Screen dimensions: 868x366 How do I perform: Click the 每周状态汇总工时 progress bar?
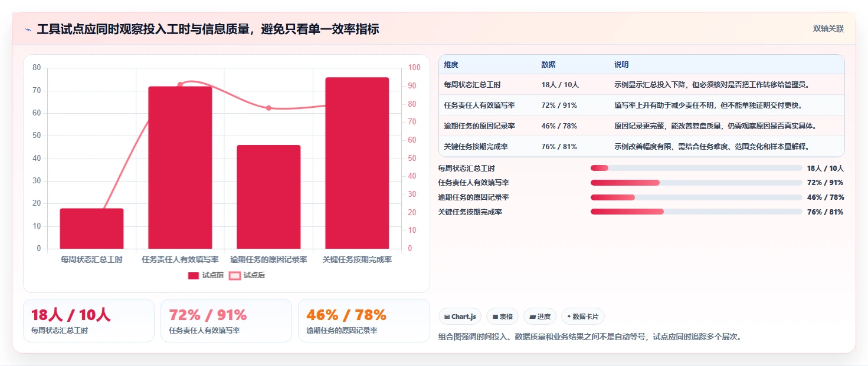[696, 168]
